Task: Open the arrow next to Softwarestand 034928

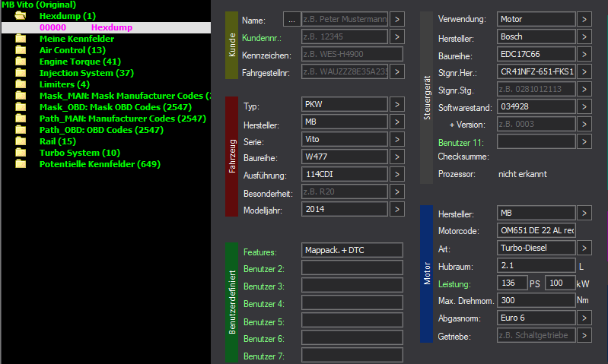Action: [584, 107]
